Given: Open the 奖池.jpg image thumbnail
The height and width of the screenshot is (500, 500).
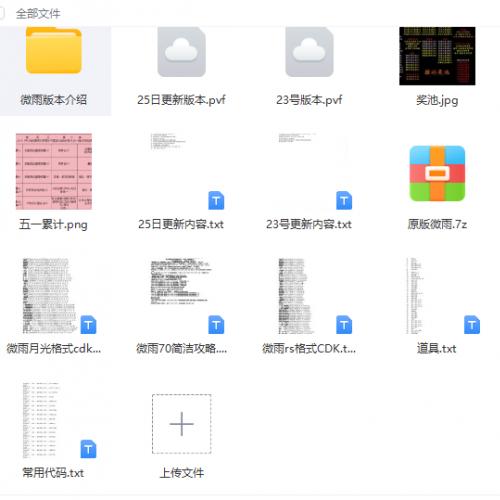Looking at the screenshot, I should (x=437, y=56).
